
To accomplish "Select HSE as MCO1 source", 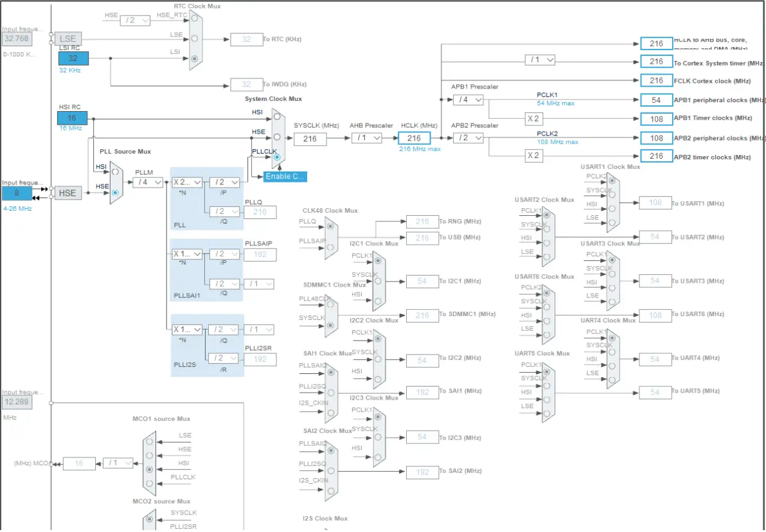I will click(x=150, y=455).
